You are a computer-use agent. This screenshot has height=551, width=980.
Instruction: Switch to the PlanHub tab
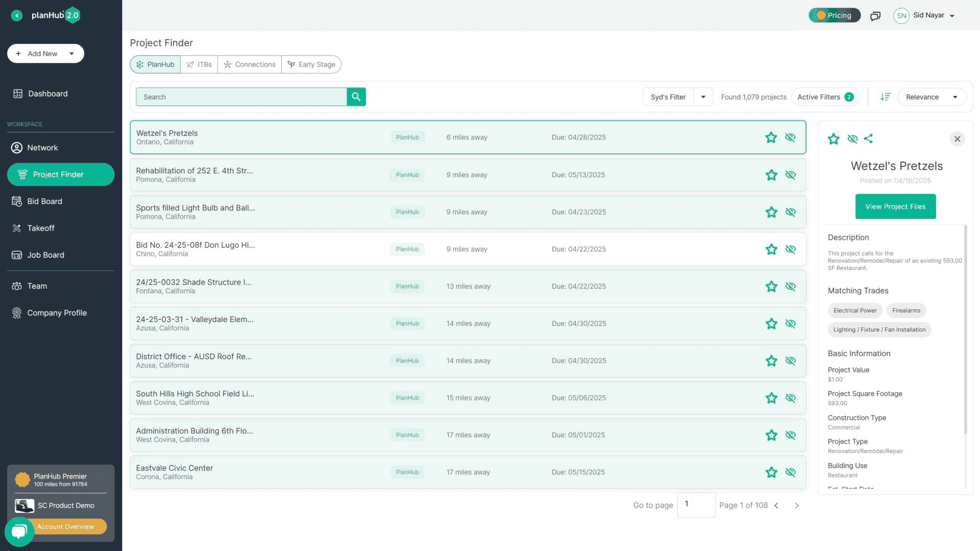point(155,64)
